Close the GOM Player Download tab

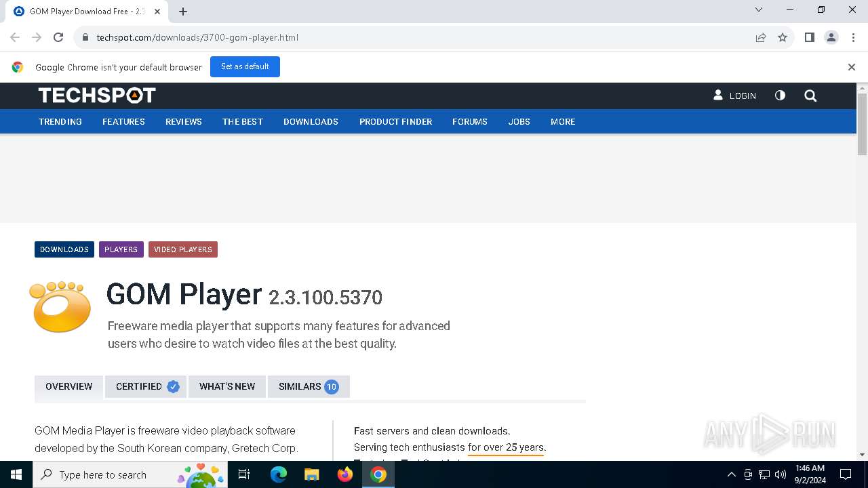(158, 12)
